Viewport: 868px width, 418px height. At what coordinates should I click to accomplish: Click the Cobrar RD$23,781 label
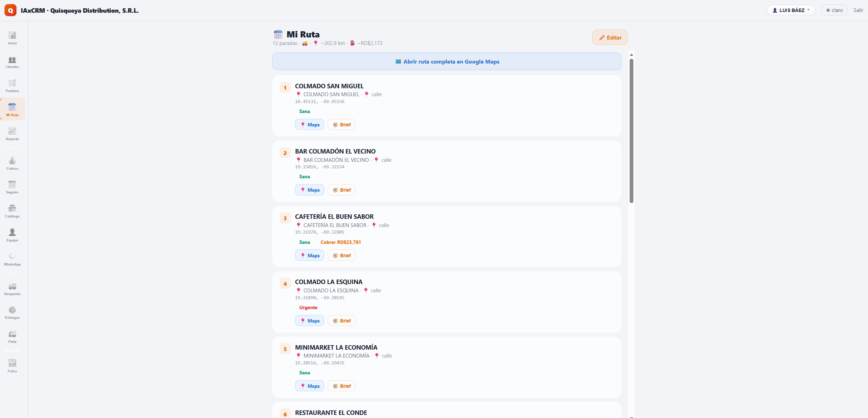[341, 242]
